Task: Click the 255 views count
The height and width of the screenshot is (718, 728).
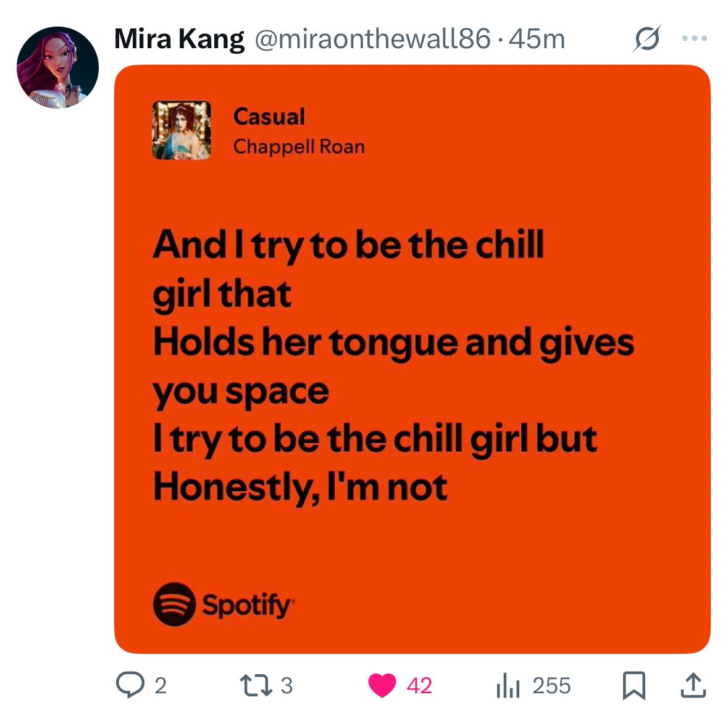Action: tap(551, 685)
